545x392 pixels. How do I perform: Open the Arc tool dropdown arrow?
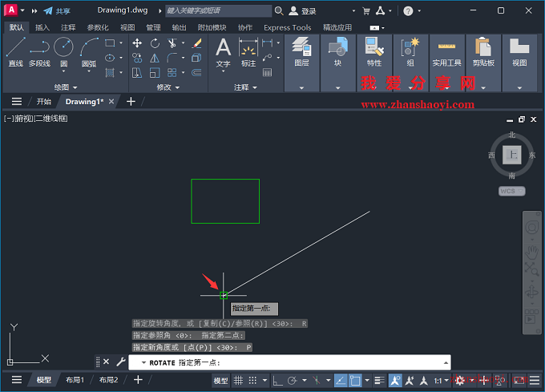coord(89,71)
